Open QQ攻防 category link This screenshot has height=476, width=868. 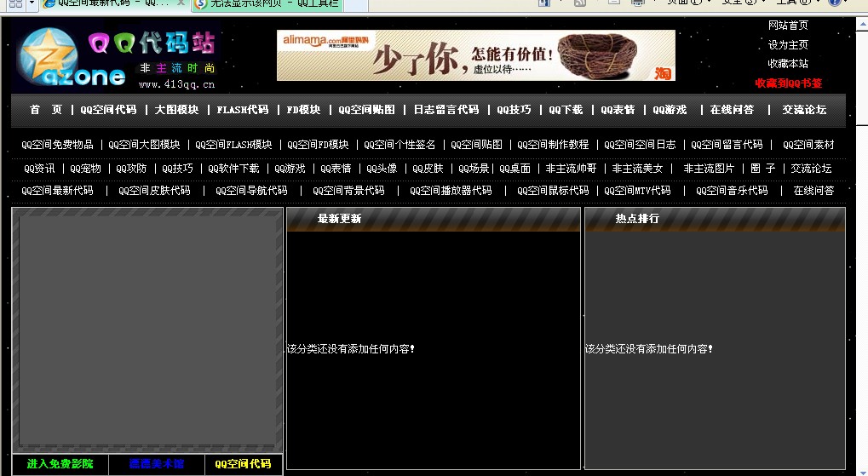(131, 169)
